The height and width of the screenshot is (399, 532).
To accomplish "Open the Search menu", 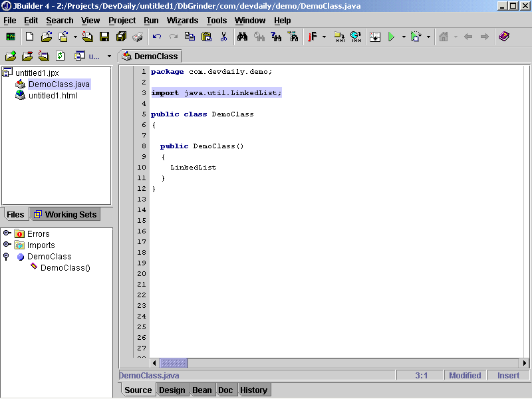I will (60, 21).
